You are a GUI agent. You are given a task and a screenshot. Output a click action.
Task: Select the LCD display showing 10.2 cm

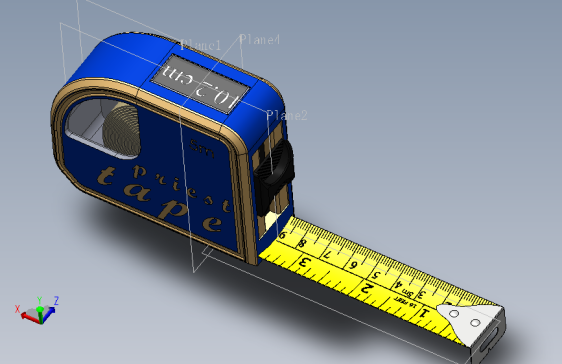click(200, 84)
